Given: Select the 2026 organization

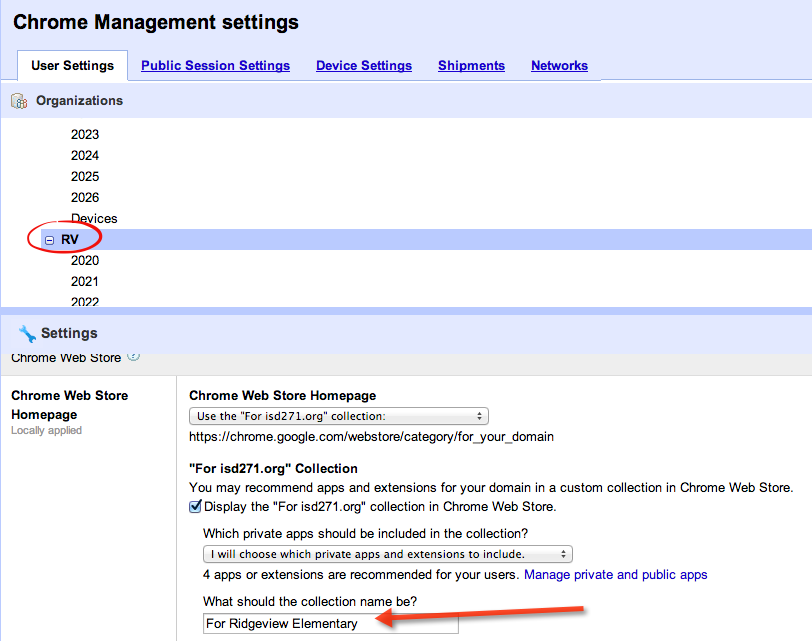Looking at the screenshot, I should pyautogui.click(x=85, y=197).
